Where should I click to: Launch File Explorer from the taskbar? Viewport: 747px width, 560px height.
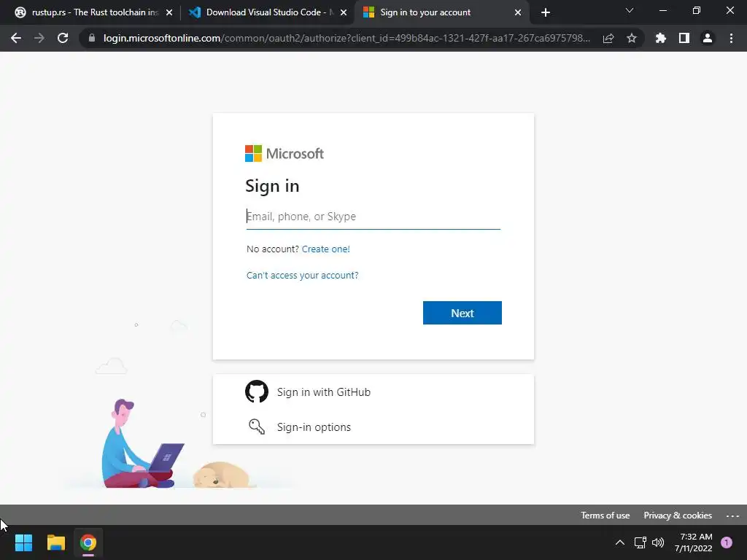click(55, 542)
